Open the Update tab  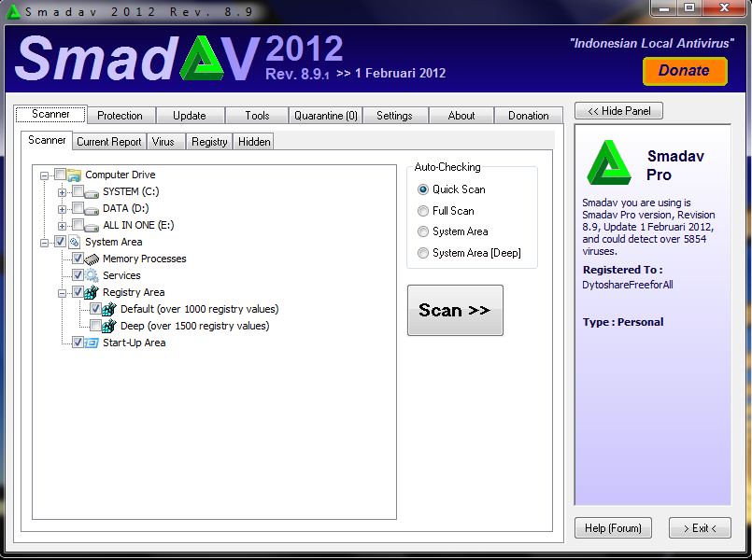click(x=190, y=116)
